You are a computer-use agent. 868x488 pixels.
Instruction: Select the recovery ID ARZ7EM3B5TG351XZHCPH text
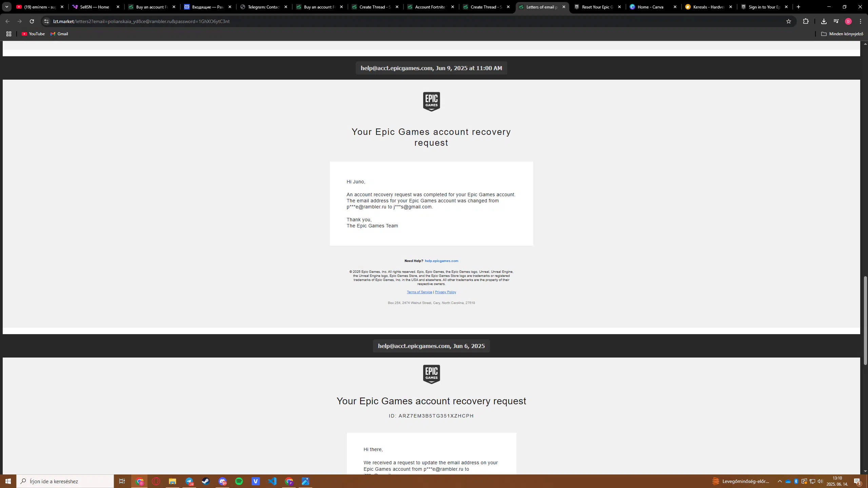pyautogui.click(x=436, y=416)
